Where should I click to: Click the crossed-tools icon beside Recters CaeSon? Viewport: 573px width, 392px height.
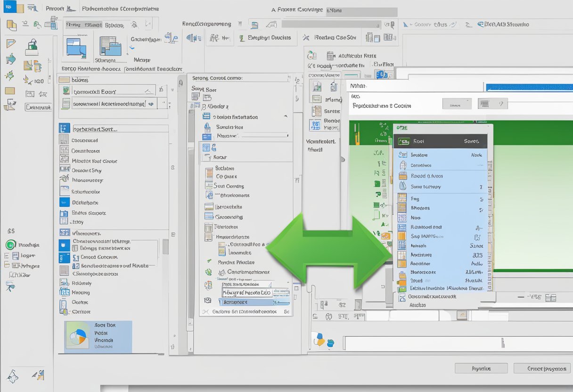coord(306,38)
